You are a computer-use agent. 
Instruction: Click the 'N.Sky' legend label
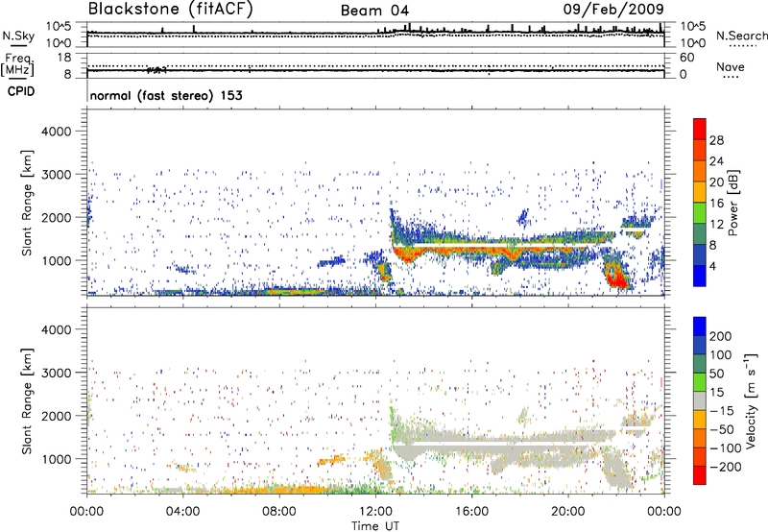coord(18,36)
